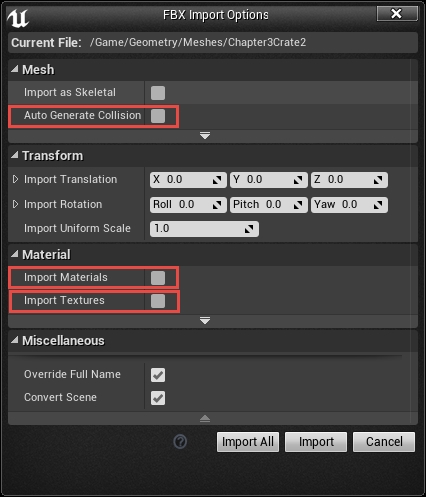
Task: Click spin arrow icon in Uniform Scale field
Action: [x=249, y=229]
